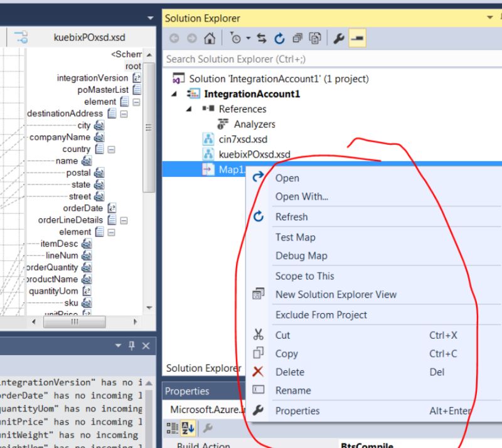The image size is (502, 448).
Task: Choose Delete from the context menu
Action: point(290,372)
